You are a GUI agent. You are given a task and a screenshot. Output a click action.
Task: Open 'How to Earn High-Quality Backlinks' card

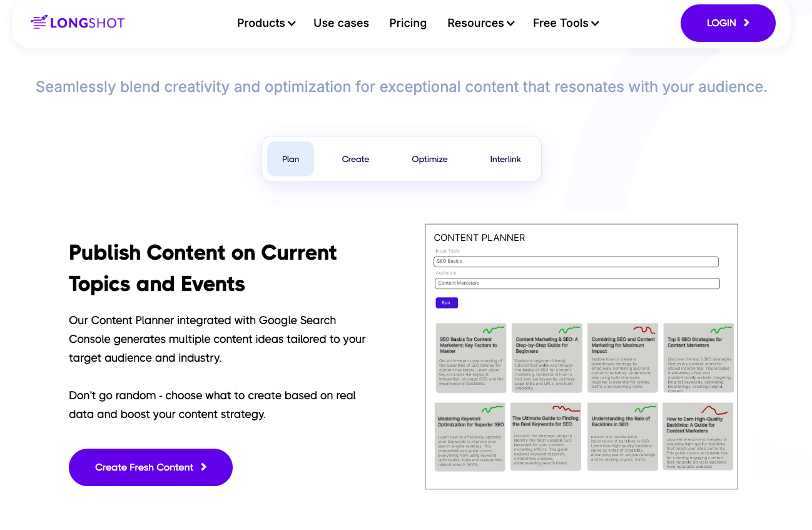coord(698,437)
